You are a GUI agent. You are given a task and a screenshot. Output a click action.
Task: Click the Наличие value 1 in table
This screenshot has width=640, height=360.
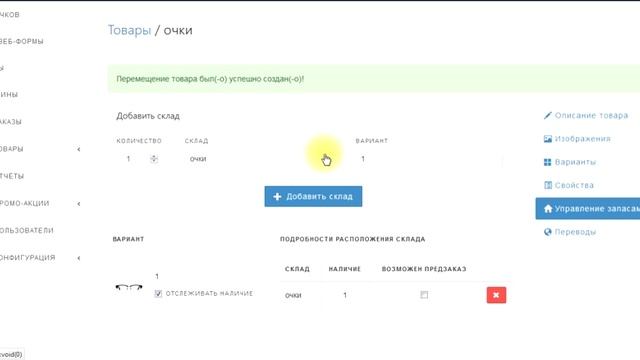(345, 295)
